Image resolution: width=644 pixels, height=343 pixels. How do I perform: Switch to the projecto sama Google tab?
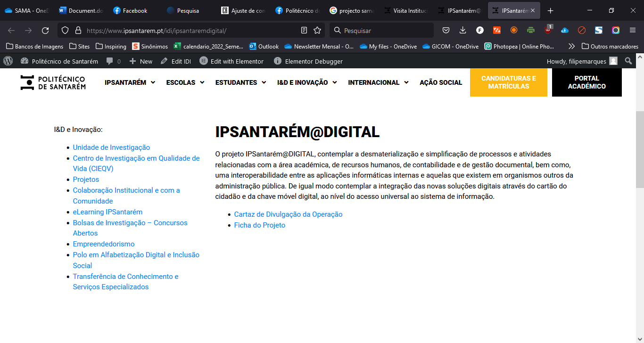click(351, 10)
